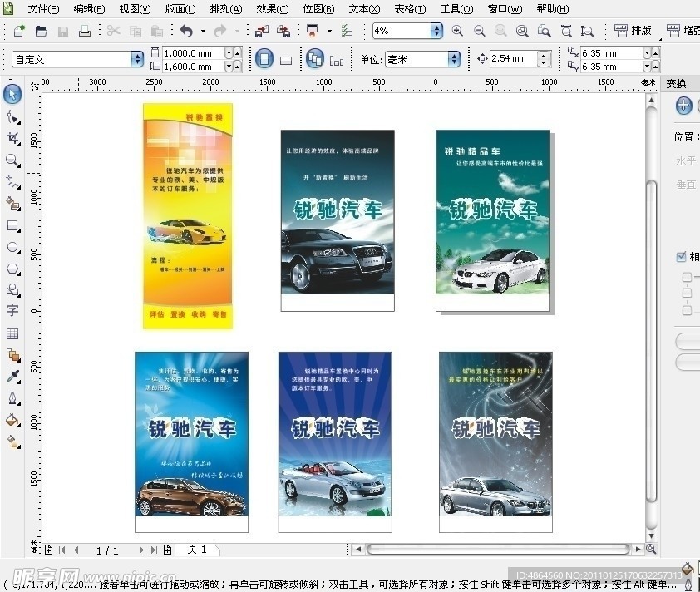Select the Text tool 字
This screenshot has width=700, height=592.
(x=12, y=311)
